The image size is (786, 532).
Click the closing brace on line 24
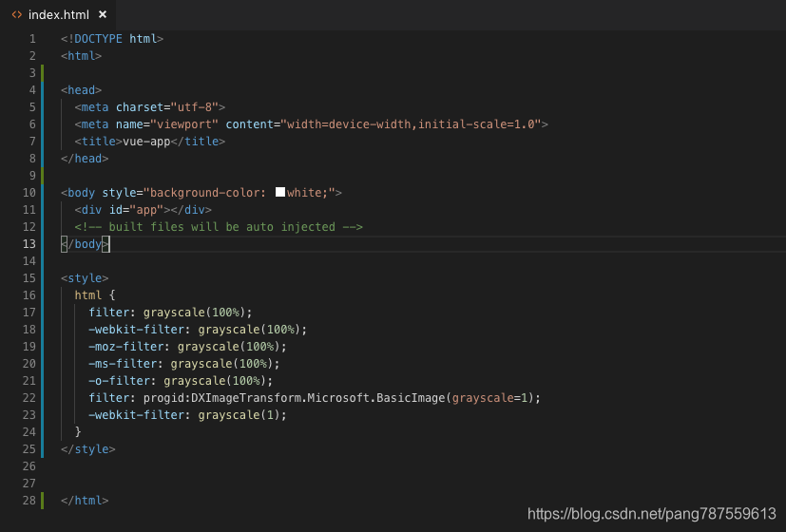click(78, 432)
